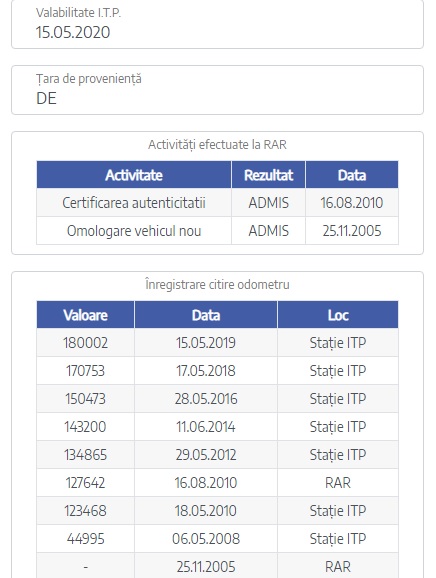Select odometer value 44995
This screenshot has width=436, height=578.
click(x=86, y=539)
